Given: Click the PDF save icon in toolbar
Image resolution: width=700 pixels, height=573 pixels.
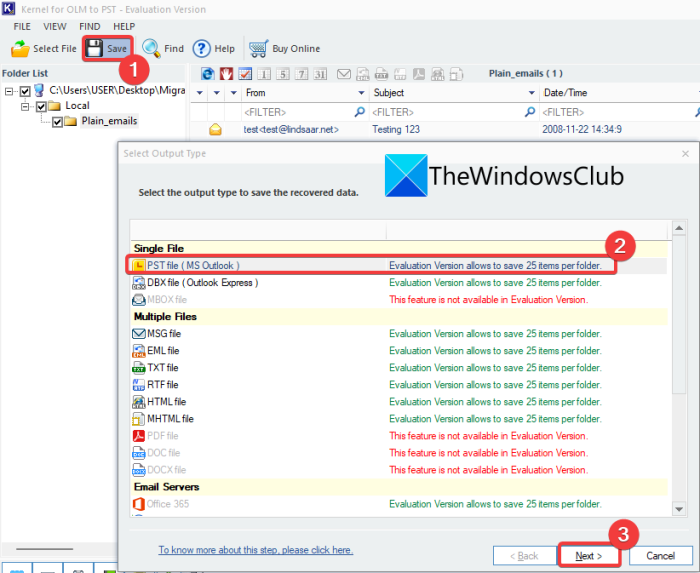Looking at the screenshot, I should (x=419, y=74).
